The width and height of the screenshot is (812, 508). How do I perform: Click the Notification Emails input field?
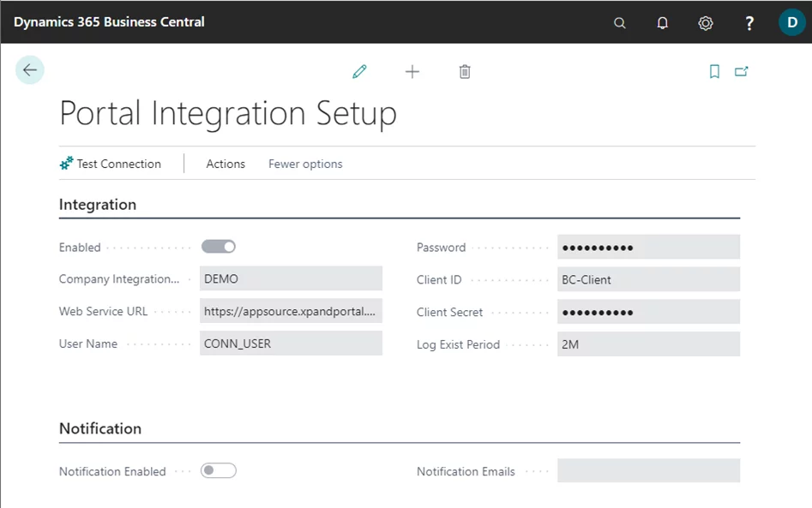pyautogui.click(x=648, y=470)
